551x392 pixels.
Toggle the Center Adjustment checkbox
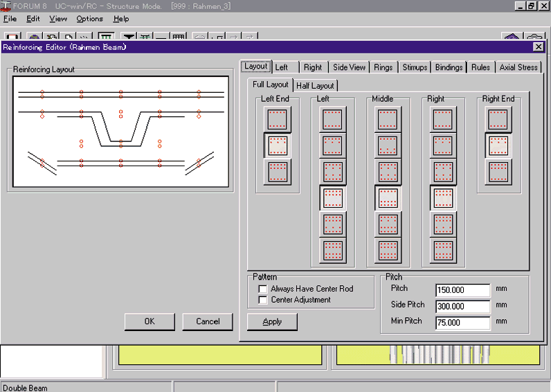263,300
